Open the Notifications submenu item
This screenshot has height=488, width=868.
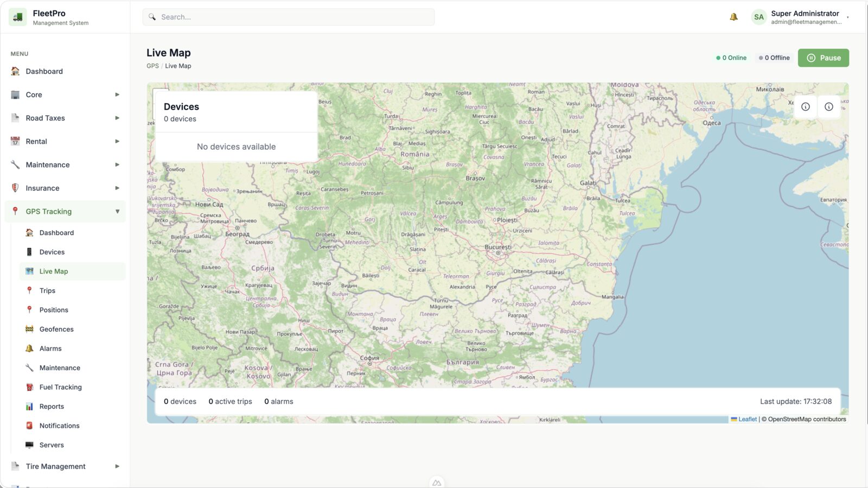coord(72,426)
